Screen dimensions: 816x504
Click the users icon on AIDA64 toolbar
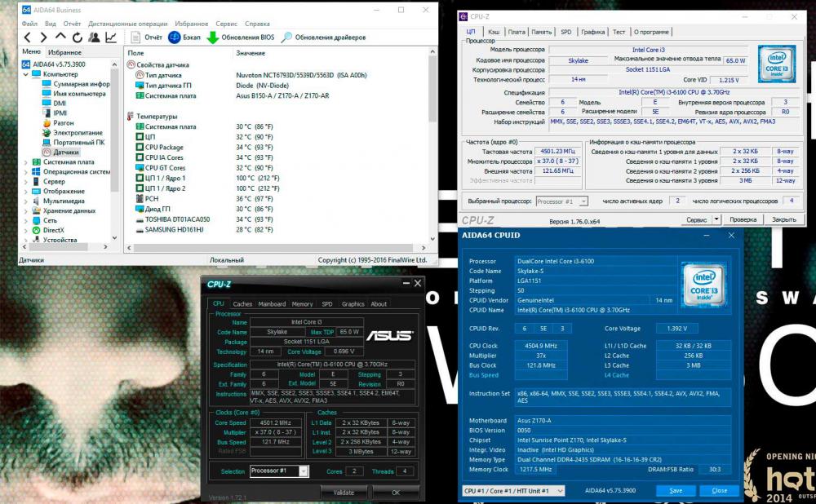[x=94, y=36]
